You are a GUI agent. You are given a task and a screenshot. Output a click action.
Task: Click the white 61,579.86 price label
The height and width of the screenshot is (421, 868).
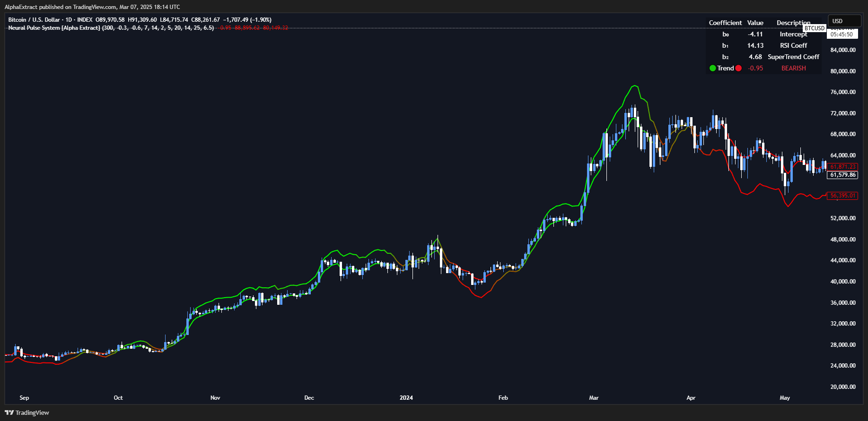pos(842,175)
